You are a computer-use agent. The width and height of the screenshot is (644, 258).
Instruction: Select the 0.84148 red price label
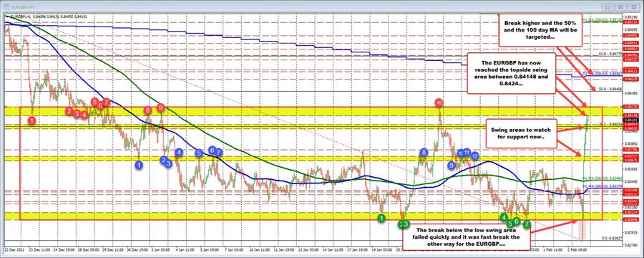(630, 115)
